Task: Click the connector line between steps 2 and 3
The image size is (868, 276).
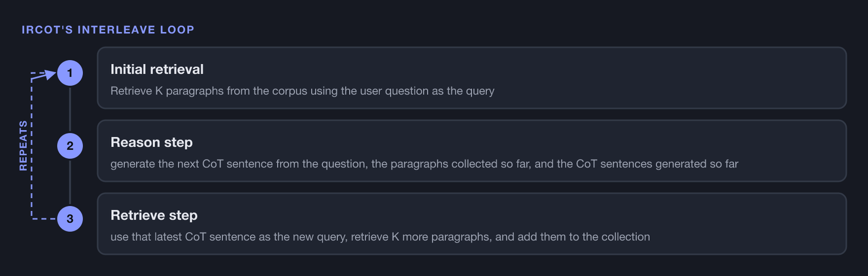Action: pos(70,182)
